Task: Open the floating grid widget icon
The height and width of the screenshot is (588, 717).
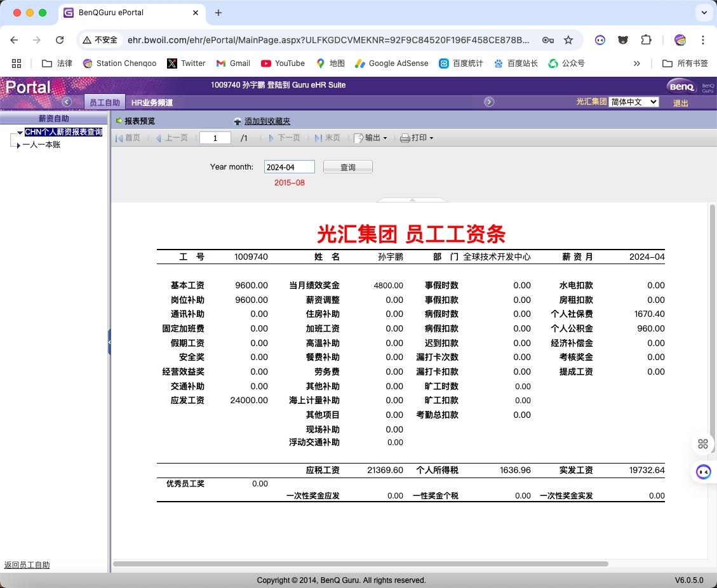Action: pyautogui.click(x=703, y=443)
